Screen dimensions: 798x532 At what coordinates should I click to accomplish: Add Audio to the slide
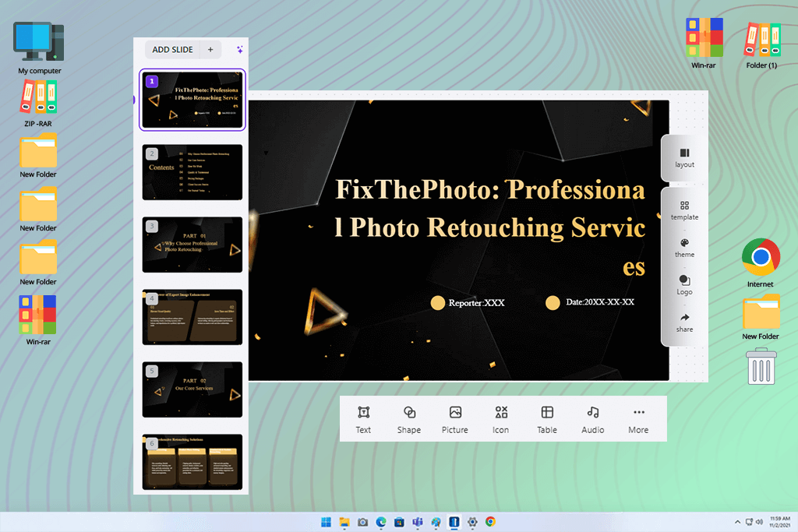pos(593,420)
